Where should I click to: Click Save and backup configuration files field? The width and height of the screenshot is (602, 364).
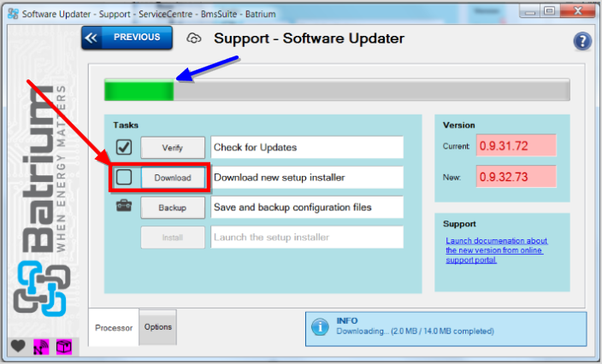coord(307,207)
